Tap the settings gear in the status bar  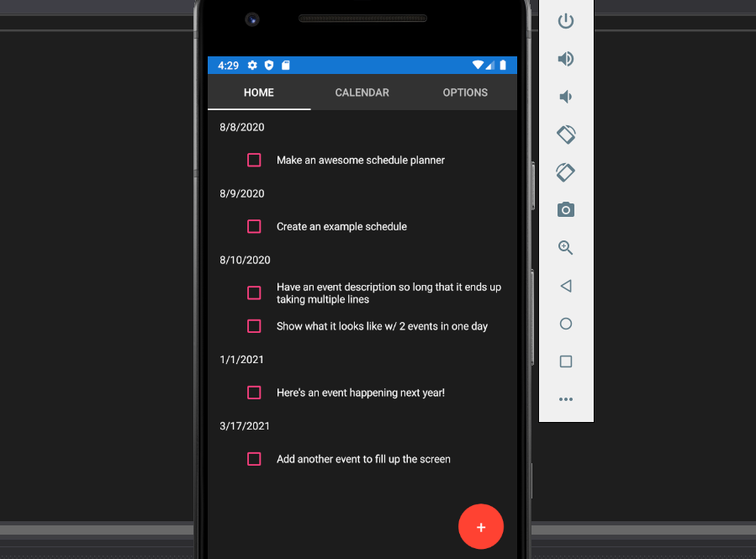click(x=252, y=66)
